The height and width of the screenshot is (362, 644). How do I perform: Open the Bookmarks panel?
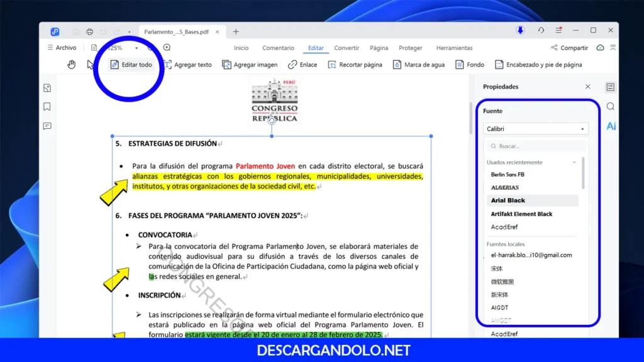47,107
